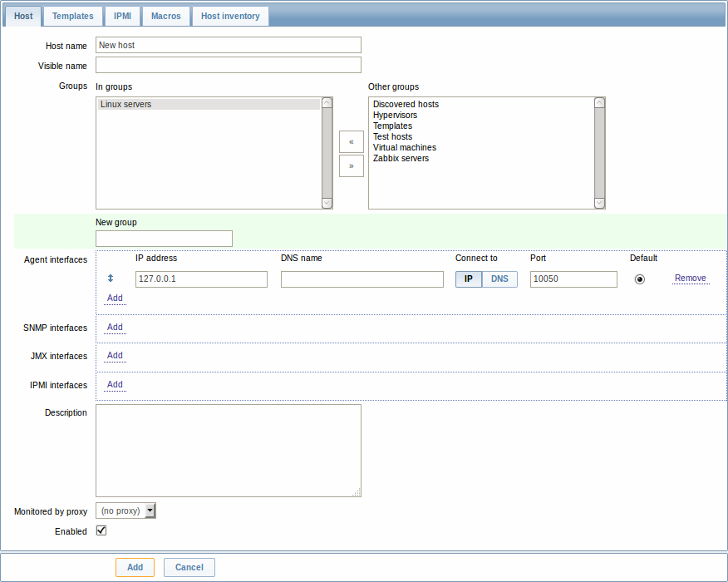The width and height of the screenshot is (728, 582).
Task: Add a JMX interface
Action: click(115, 356)
